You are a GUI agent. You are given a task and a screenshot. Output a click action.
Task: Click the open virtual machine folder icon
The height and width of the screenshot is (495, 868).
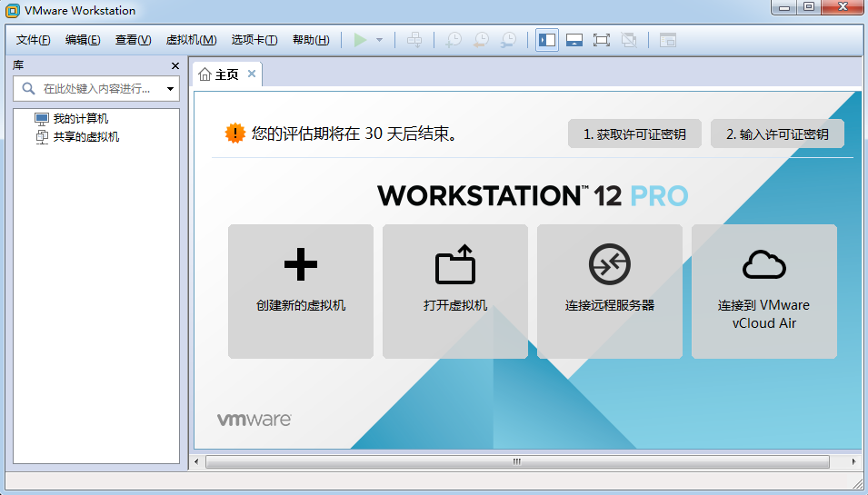[454, 265]
